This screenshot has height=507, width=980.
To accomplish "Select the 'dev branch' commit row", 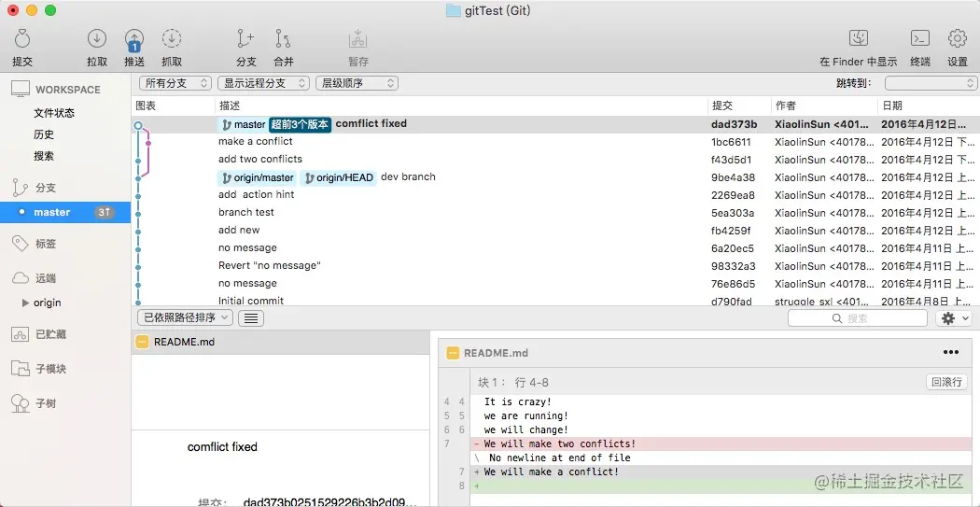I will pyautogui.click(x=555, y=177).
